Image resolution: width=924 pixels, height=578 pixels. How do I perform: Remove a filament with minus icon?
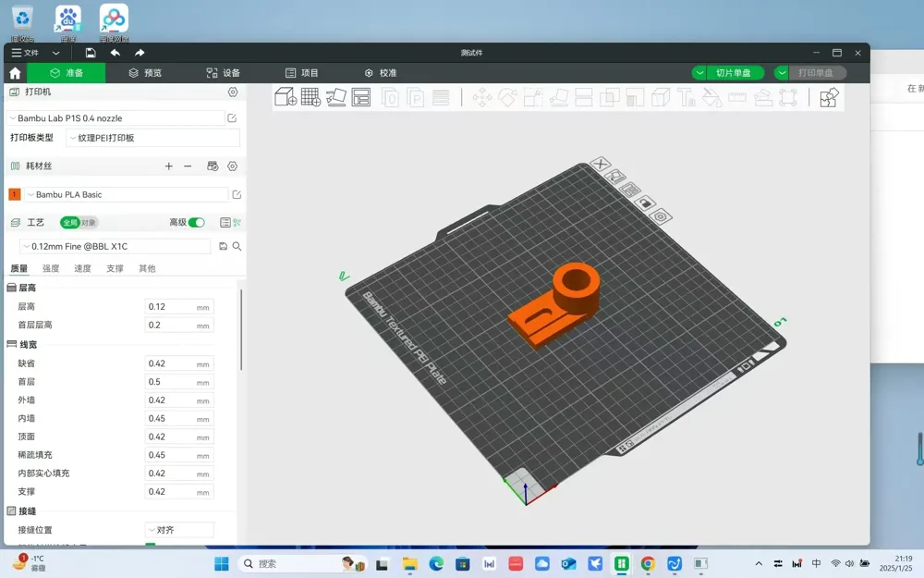(188, 166)
